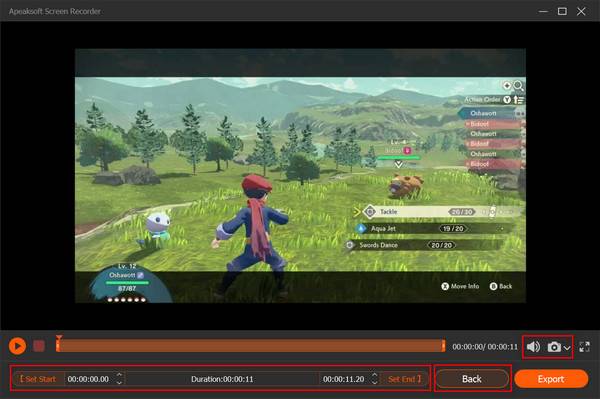Click the Back button
This screenshot has height=399, width=600.
coord(472,379)
